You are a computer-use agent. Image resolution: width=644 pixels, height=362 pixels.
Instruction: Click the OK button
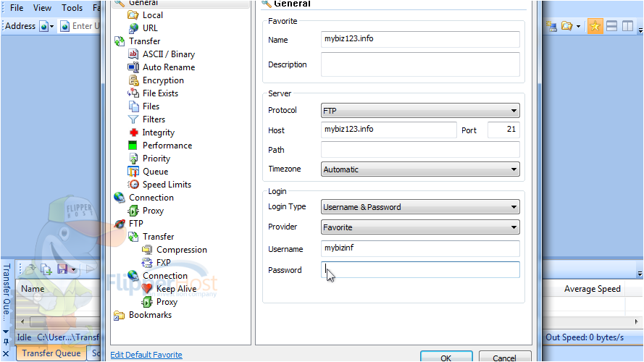446,357
